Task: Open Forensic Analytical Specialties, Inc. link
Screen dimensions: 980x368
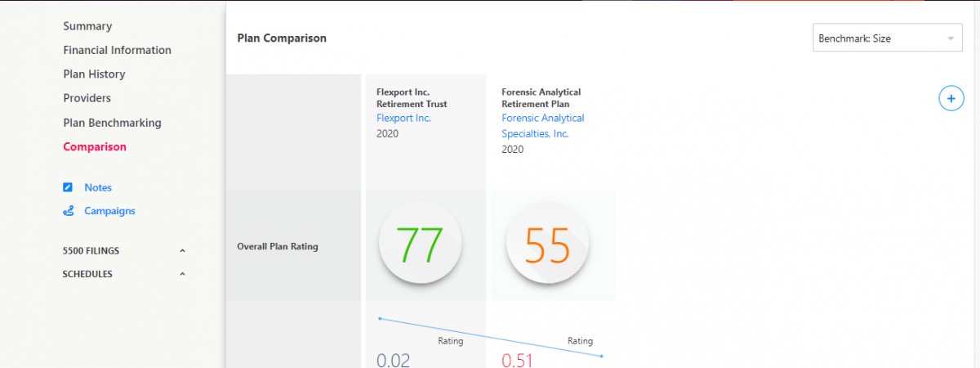Action: [542, 126]
